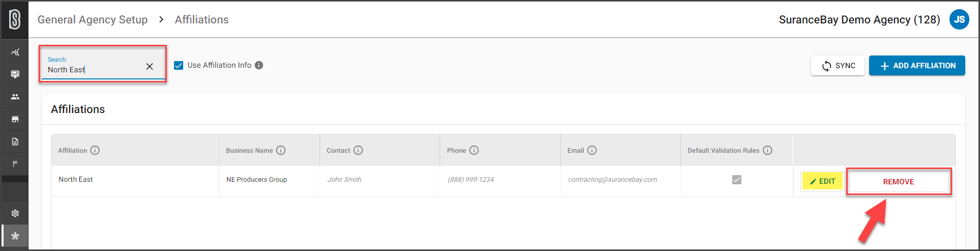Open the people group sidebar icon
This screenshot has width=980, height=251.
pos(15,97)
